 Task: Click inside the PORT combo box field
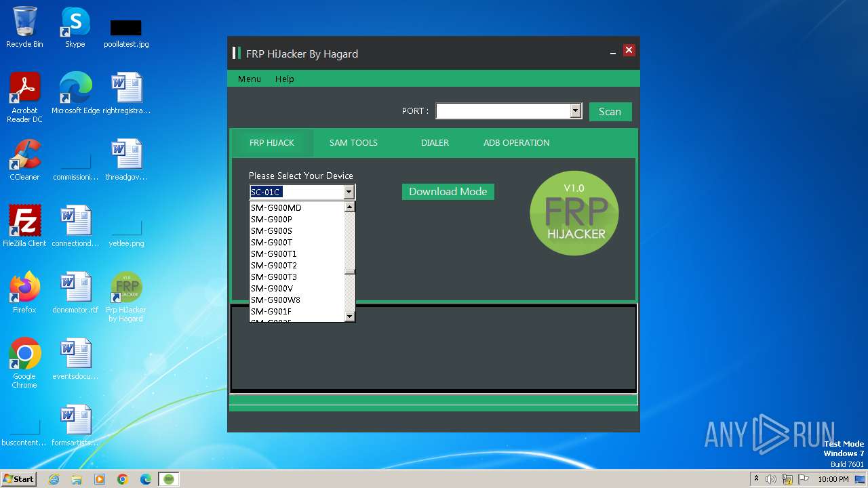pos(502,110)
